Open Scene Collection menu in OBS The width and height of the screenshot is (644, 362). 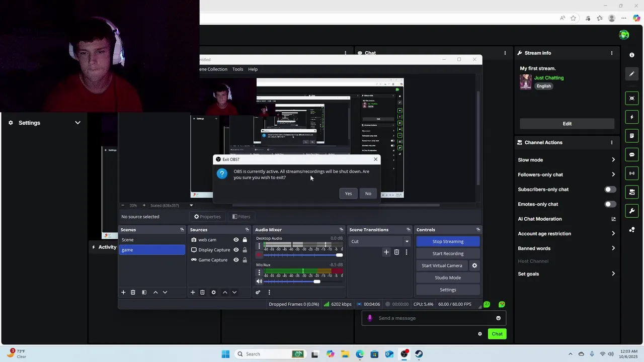coord(214,69)
